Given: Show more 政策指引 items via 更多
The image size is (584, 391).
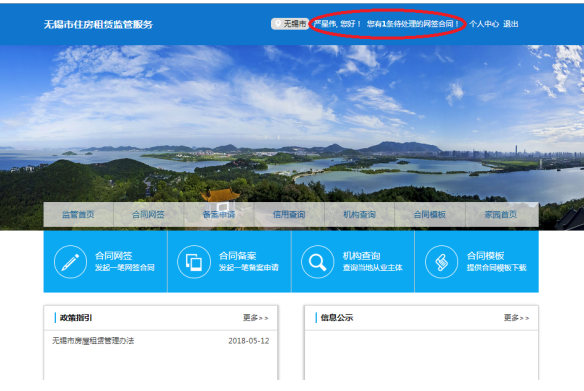Looking at the screenshot, I should [x=256, y=318].
